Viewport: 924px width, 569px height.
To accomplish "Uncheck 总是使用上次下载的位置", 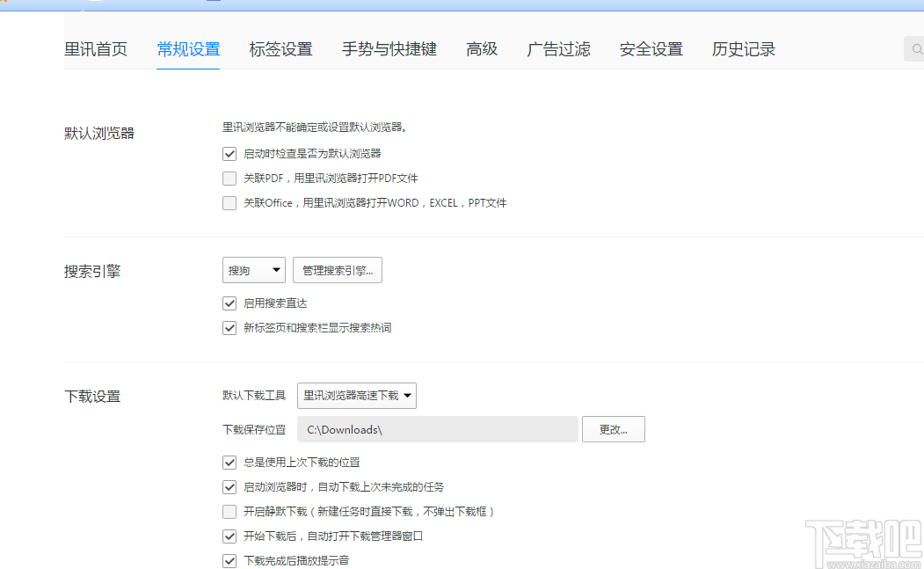I will pos(229,463).
